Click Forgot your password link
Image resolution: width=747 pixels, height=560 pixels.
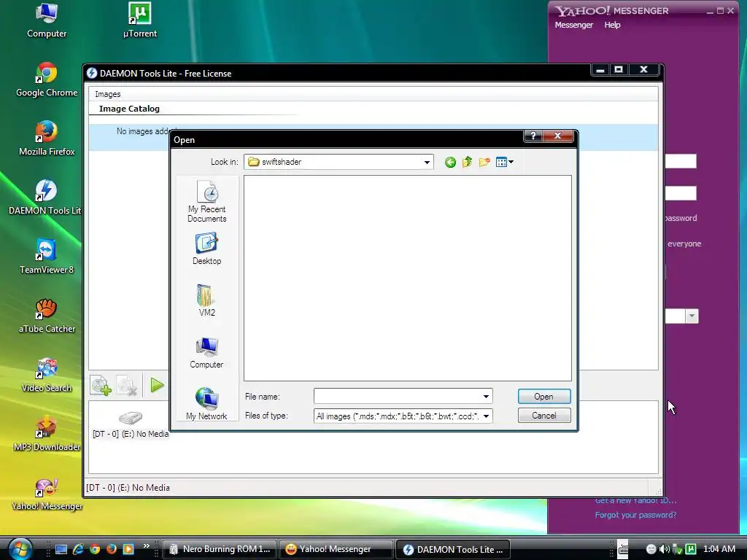(x=635, y=515)
